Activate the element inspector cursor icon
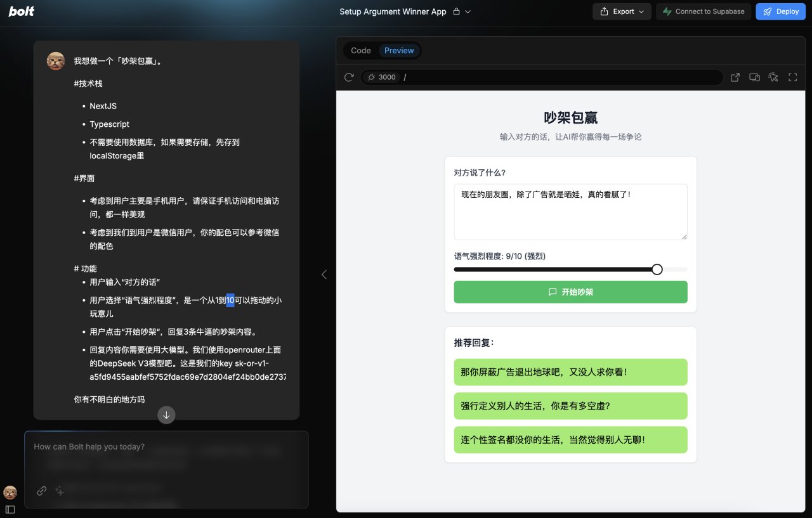The height and width of the screenshot is (518, 812). 773,77
